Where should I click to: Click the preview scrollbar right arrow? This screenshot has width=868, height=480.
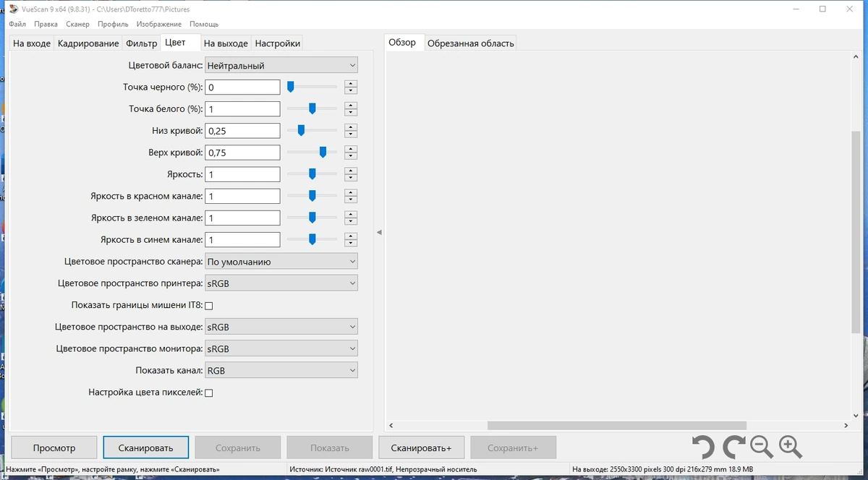pos(846,426)
